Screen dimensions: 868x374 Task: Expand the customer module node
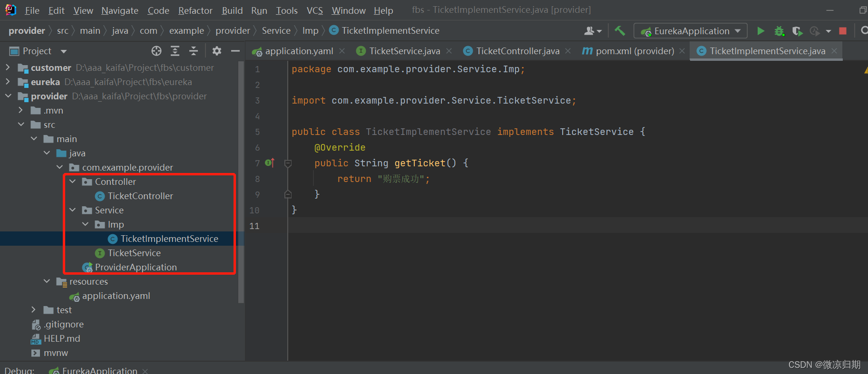coord(8,67)
